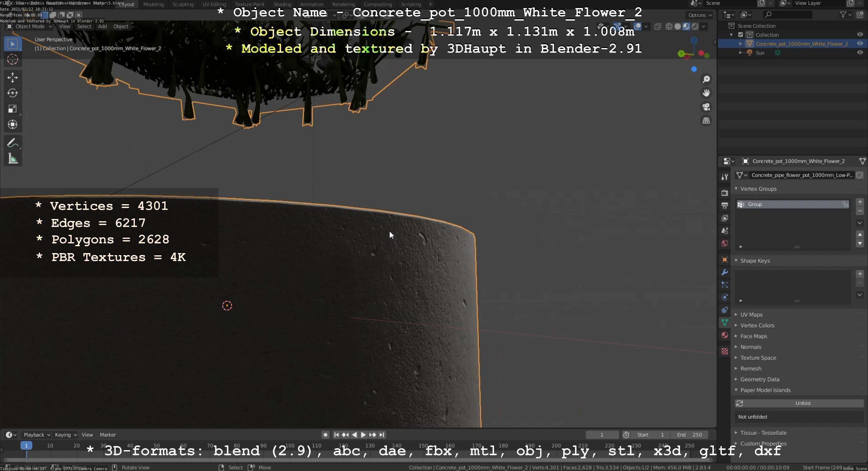Toggle visibility of Collection
The width and height of the screenshot is (868, 471).
(x=860, y=34)
